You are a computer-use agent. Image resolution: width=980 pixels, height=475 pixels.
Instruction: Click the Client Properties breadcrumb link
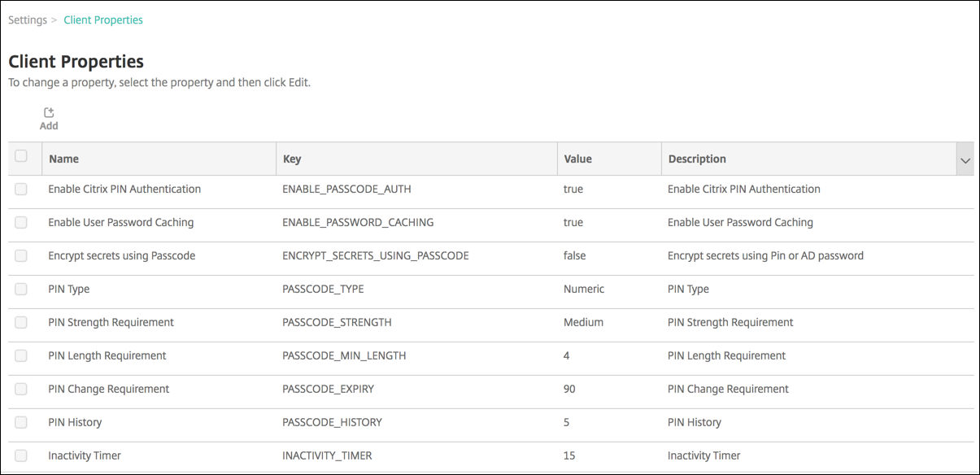point(103,20)
